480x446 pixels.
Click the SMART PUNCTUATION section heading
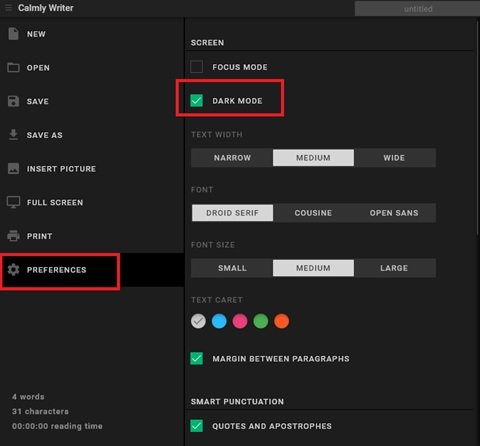[237, 402]
